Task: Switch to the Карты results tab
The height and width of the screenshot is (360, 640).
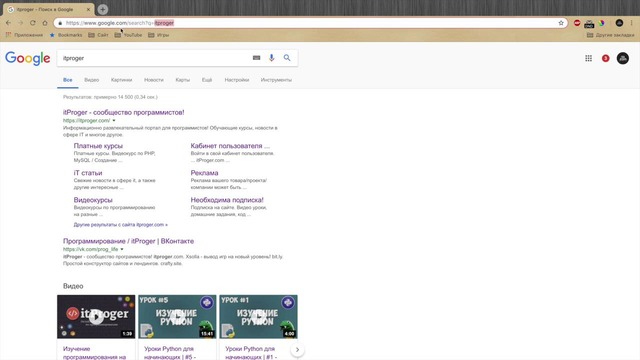Action: tap(183, 80)
